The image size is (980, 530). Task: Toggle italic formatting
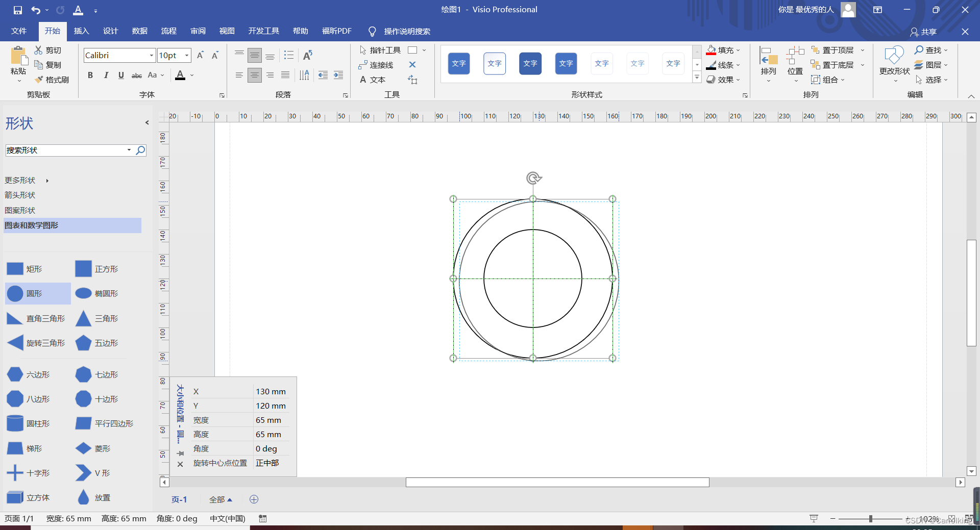click(106, 75)
